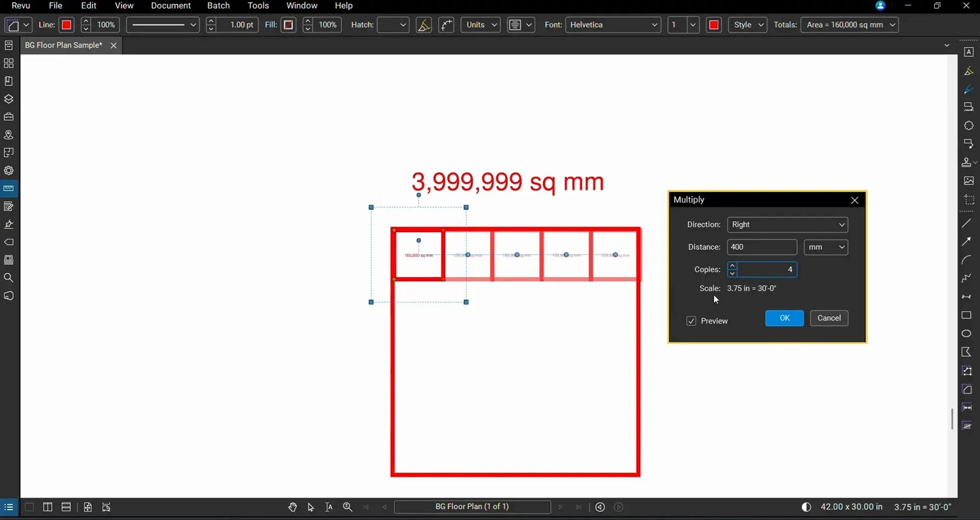Select the Polygon tool
This screenshot has height=520, width=980.
tap(966, 352)
